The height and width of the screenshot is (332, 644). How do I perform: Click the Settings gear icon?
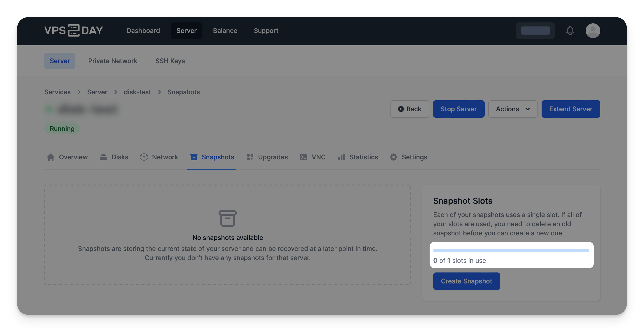point(393,157)
